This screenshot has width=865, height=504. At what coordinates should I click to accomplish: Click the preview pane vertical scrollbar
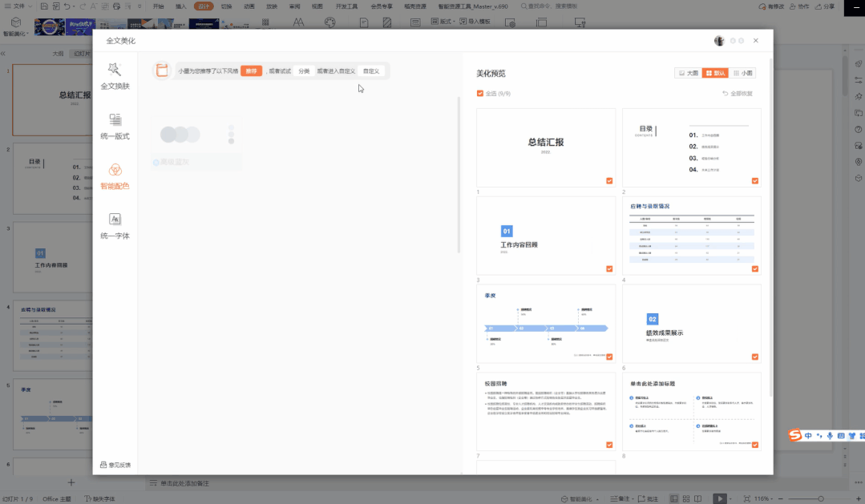tap(770, 226)
